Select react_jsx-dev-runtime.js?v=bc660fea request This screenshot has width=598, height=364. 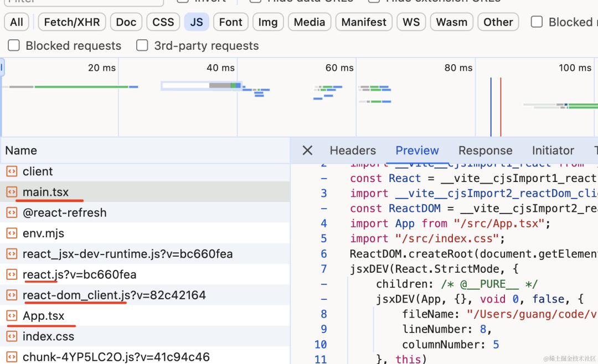pyautogui.click(x=145, y=253)
